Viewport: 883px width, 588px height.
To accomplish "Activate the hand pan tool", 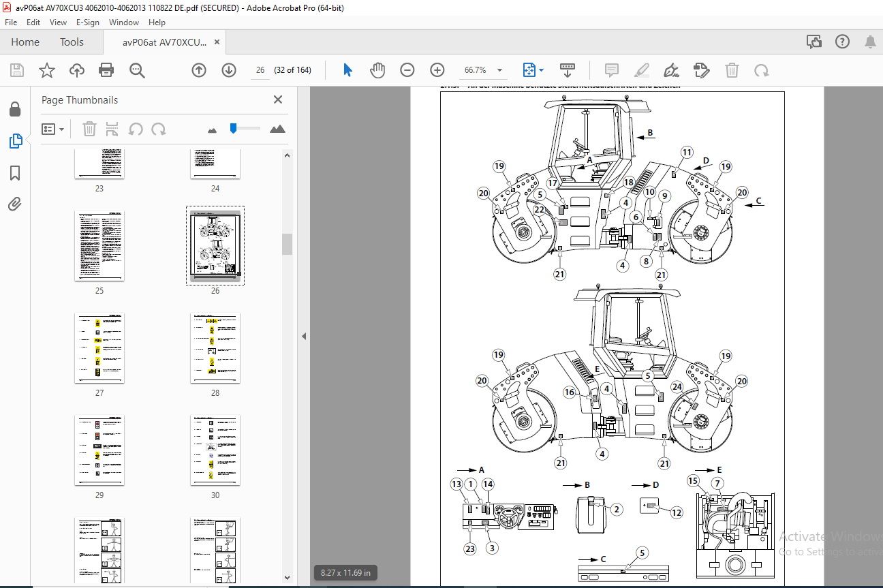I will (377, 70).
